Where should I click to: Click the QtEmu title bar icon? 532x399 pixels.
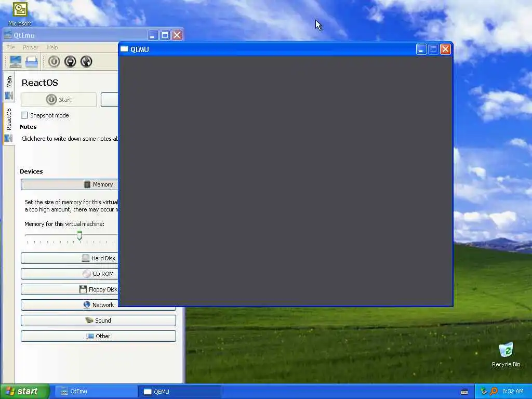[x=8, y=35]
